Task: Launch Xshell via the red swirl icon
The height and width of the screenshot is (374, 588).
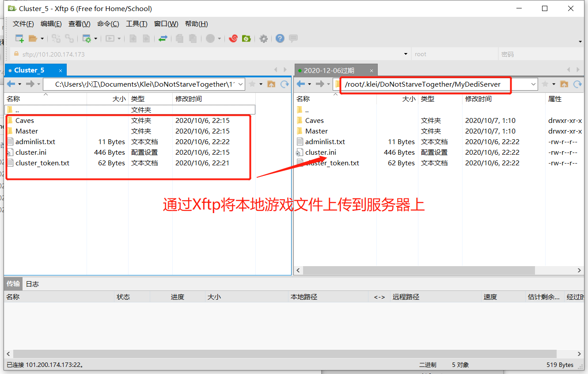Action: [x=233, y=38]
